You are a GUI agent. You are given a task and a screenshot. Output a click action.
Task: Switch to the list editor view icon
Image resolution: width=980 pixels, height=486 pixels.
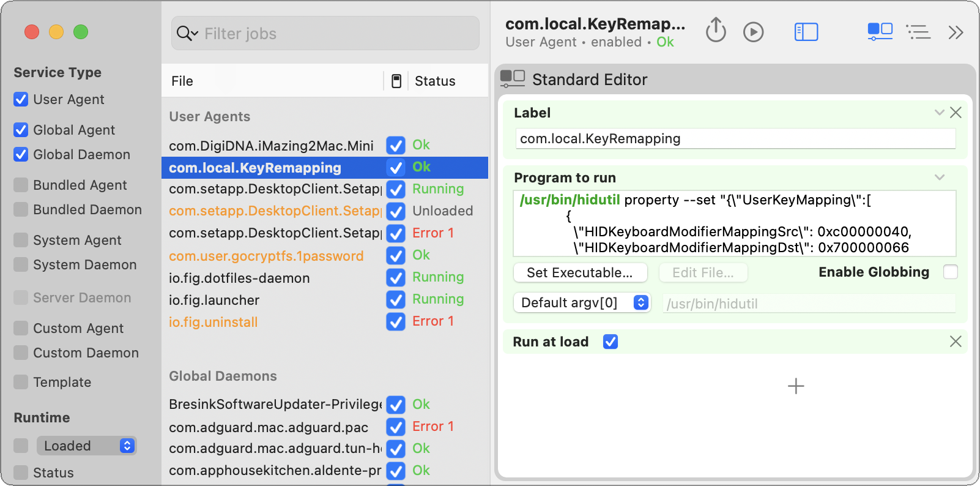point(918,32)
